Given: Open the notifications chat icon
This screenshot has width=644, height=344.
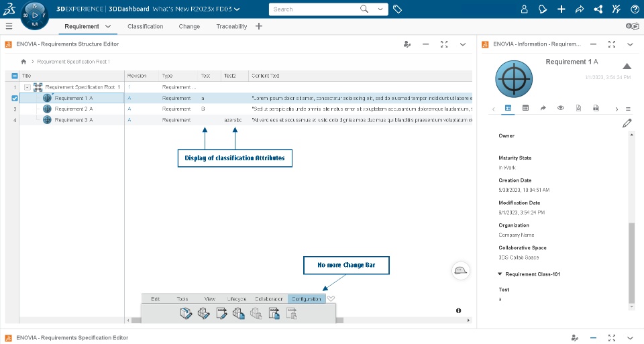Looking at the screenshot, I should coord(543,9).
